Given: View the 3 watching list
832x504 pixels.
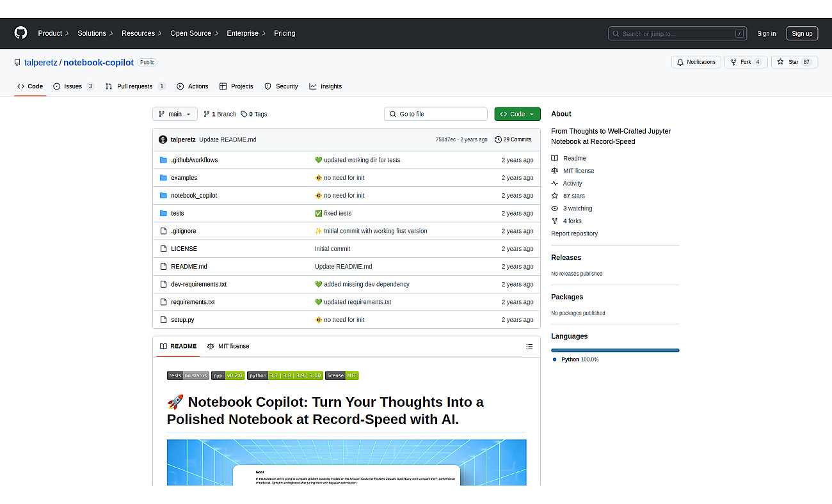Looking at the screenshot, I should 572,209.
